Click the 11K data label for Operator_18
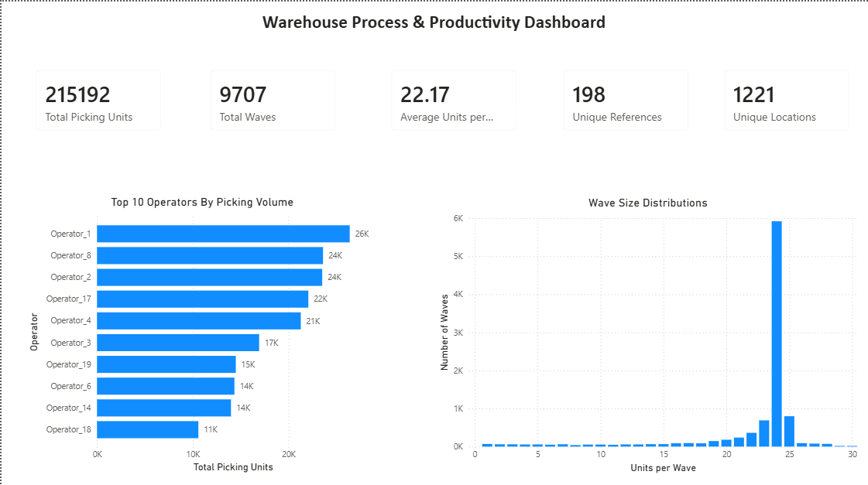 click(x=211, y=430)
